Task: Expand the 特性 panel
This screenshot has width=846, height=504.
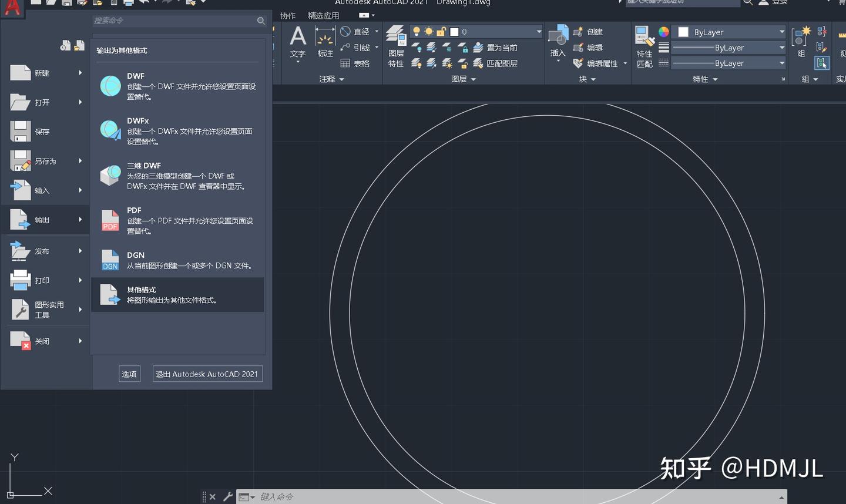Action: tap(705, 79)
